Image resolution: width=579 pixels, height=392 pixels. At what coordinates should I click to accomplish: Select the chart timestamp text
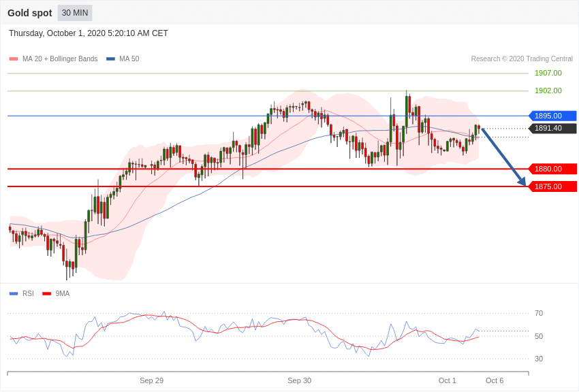click(89, 33)
